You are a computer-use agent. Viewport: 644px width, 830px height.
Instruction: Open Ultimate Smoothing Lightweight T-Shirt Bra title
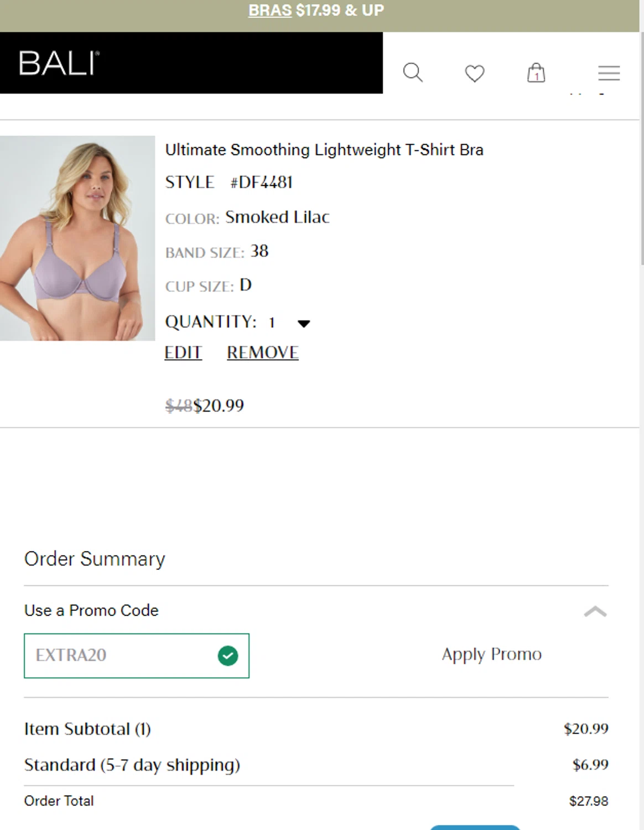coord(324,150)
